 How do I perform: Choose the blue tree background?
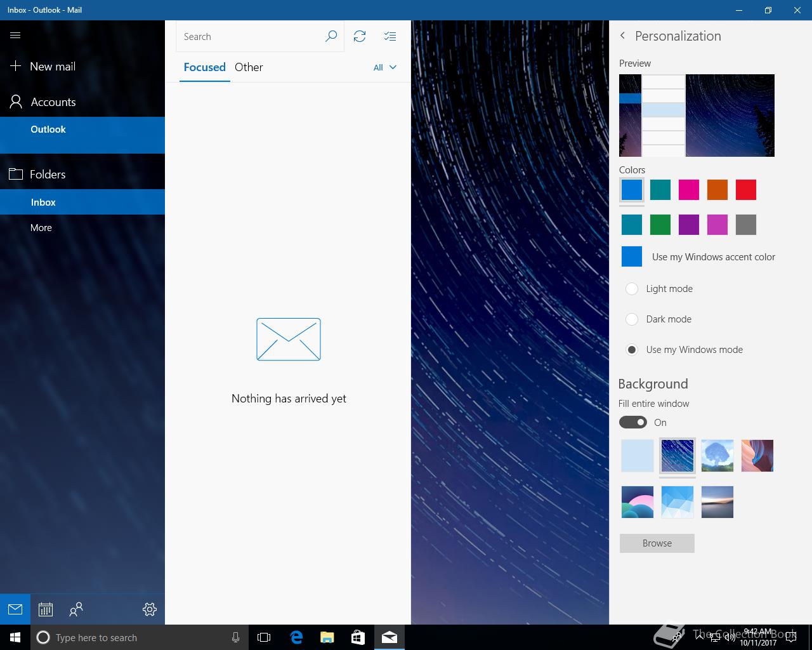tap(717, 456)
